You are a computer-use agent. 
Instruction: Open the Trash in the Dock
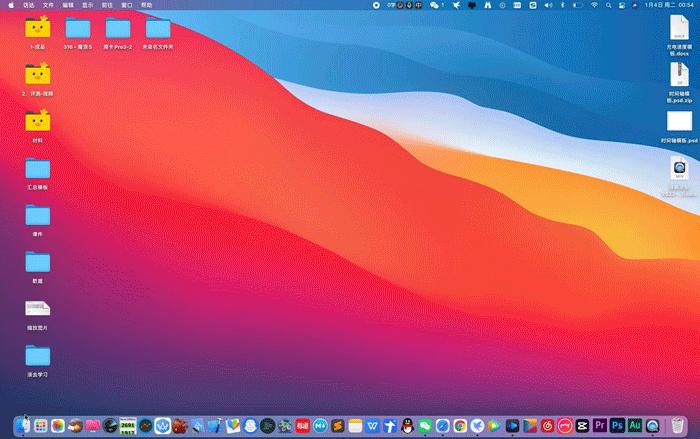(x=677, y=426)
